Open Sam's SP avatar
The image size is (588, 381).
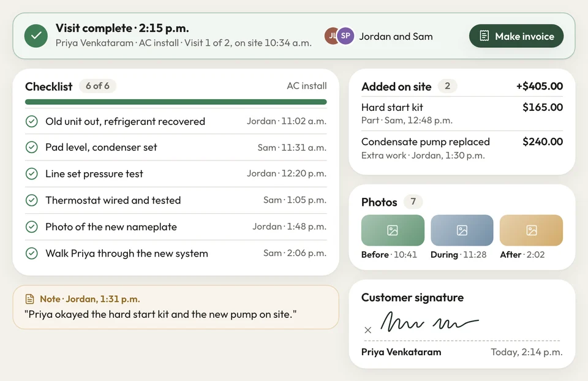[x=345, y=36]
